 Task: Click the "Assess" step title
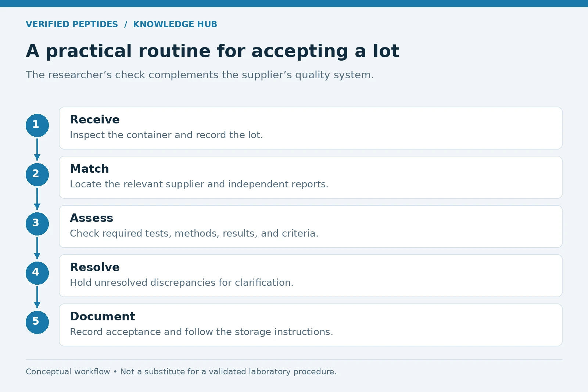click(x=92, y=218)
